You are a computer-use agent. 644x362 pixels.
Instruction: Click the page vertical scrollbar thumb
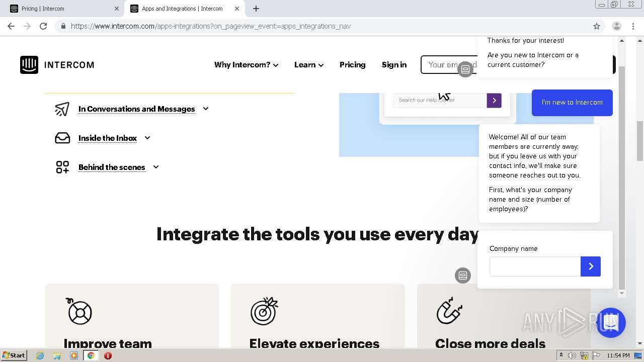pyautogui.click(x=640, y=141)
